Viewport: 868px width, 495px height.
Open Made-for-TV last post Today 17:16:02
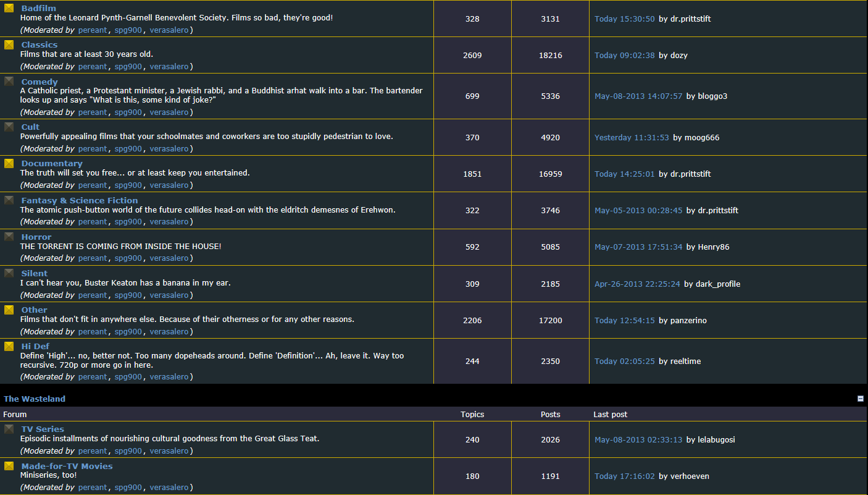pyautogui.click(x=625, y=476)
